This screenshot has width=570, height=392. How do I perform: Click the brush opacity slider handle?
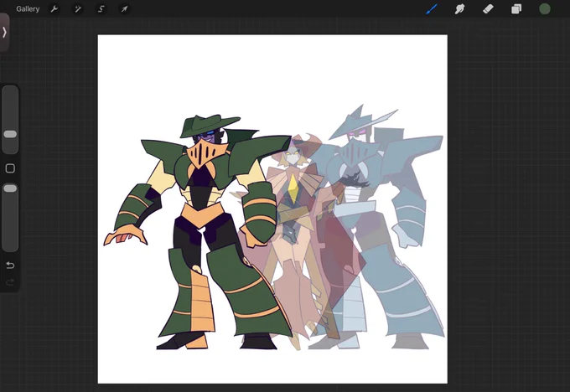tap(10, 188)
